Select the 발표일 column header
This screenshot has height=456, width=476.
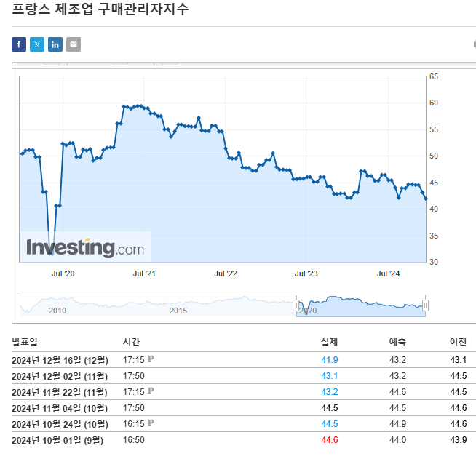pos(25,342)
